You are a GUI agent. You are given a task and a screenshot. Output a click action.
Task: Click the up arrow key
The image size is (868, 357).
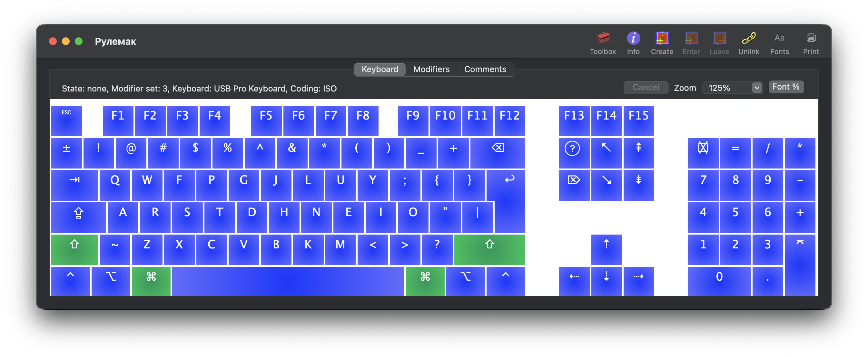pyautogui.click(x=606, y=249)
